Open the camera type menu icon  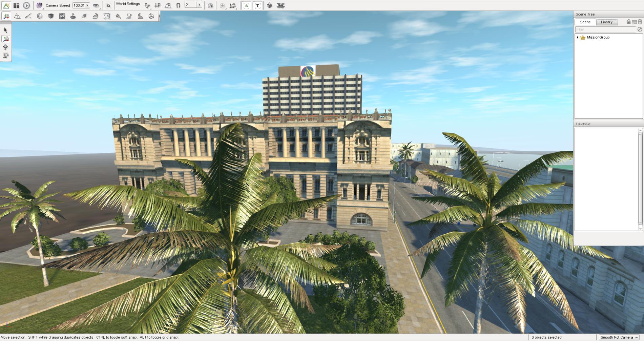coord(40,5)
